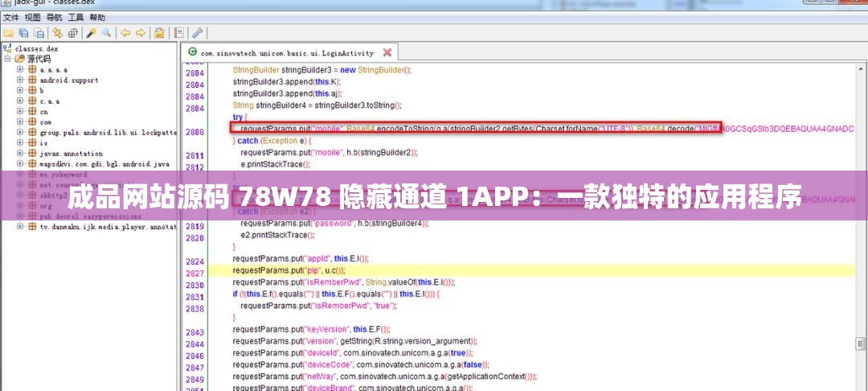Click the first requestParams.put("isRemberPwd", String.valueOf(...)) line
The image size is (868, 391).
point(344,282)
